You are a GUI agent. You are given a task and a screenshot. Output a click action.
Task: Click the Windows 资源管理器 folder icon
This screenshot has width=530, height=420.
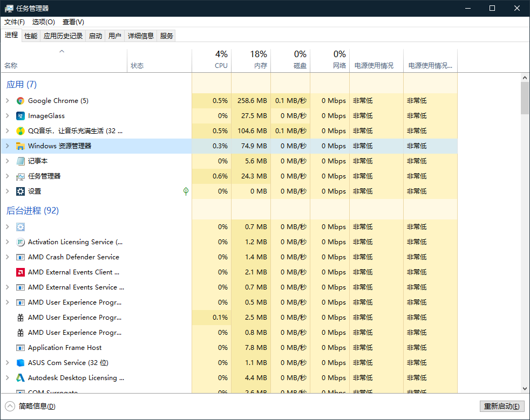click(20, 146)
